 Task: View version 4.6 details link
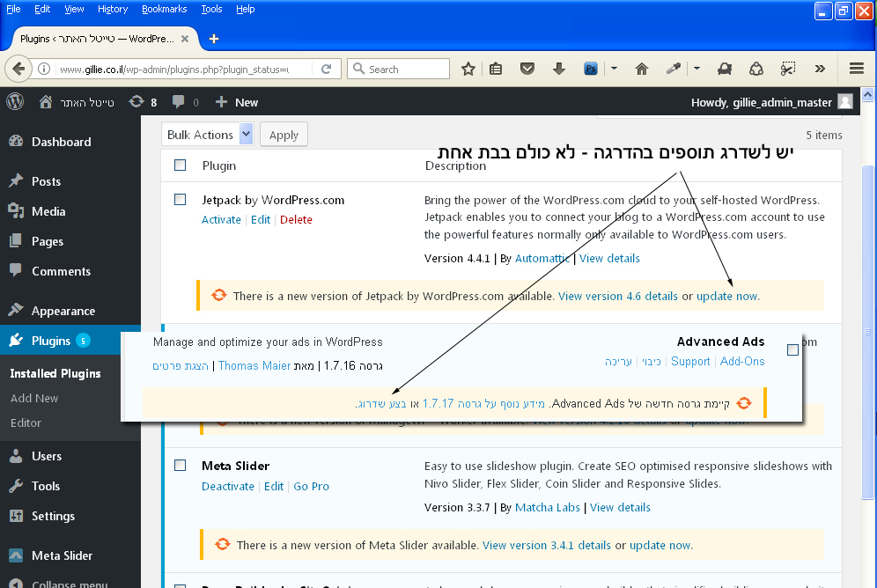(x=617, y=297)
